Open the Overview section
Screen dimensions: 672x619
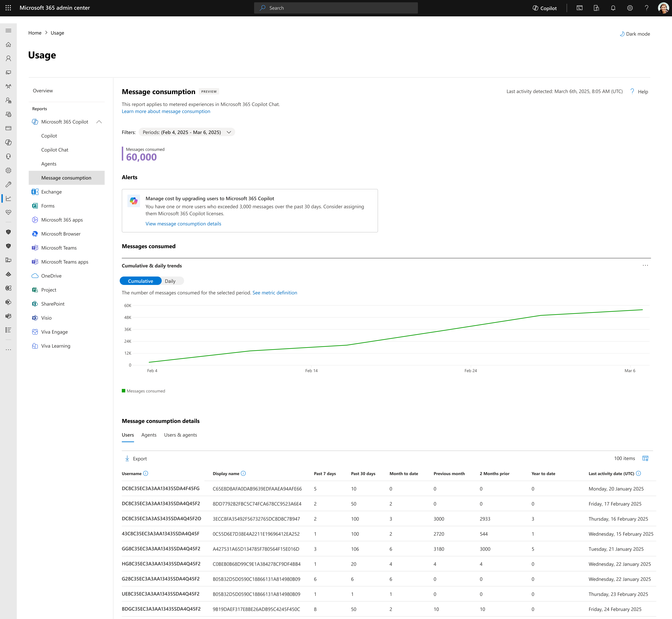(x=43, y=91)
